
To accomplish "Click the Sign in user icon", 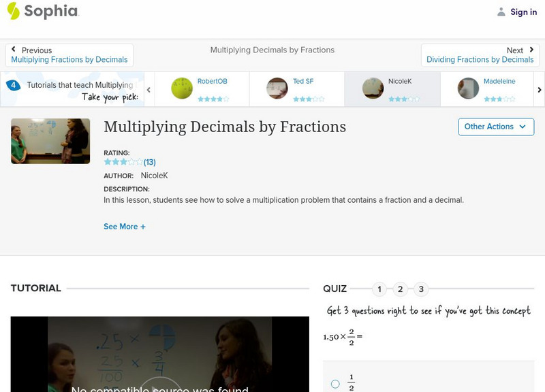I will tap(501, 12).
